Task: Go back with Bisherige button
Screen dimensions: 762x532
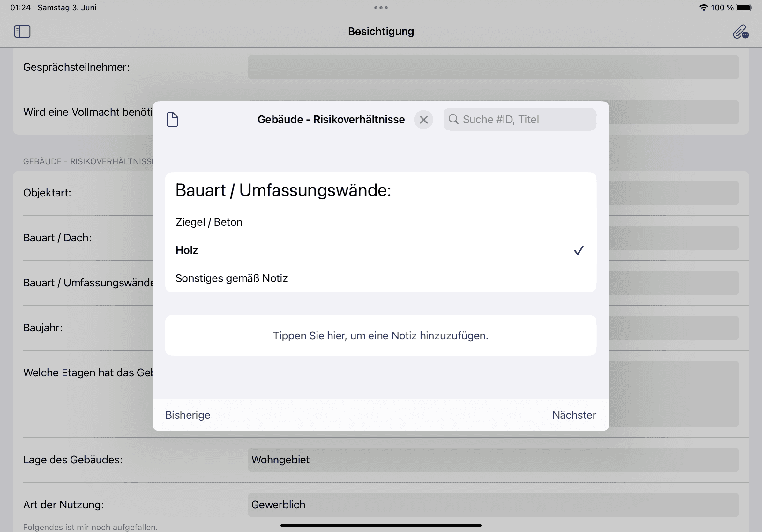Action: pyautogui.click(x=188, y=415)
